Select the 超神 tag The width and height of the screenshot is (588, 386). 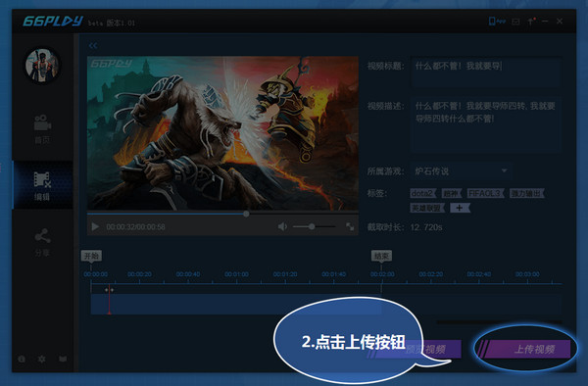(452, 193)
